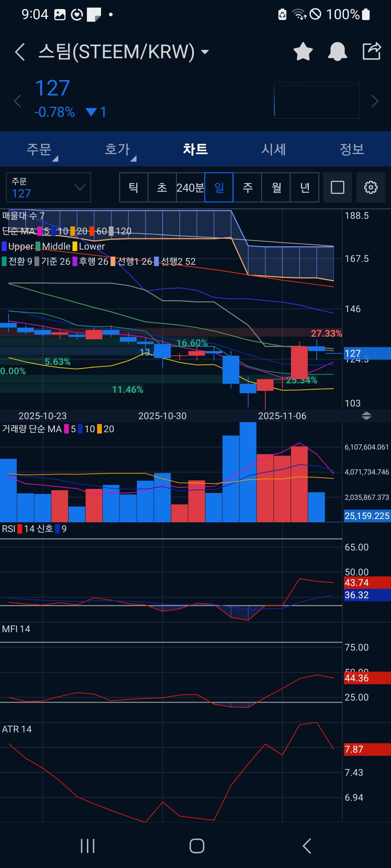Go to next coin with right chevron
391x868 pixels.
tap(375, 101)
